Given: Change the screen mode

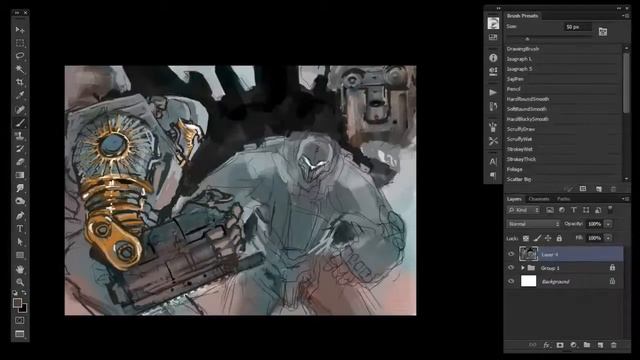Looking at the screenshot, I should [x=20, y=334].
